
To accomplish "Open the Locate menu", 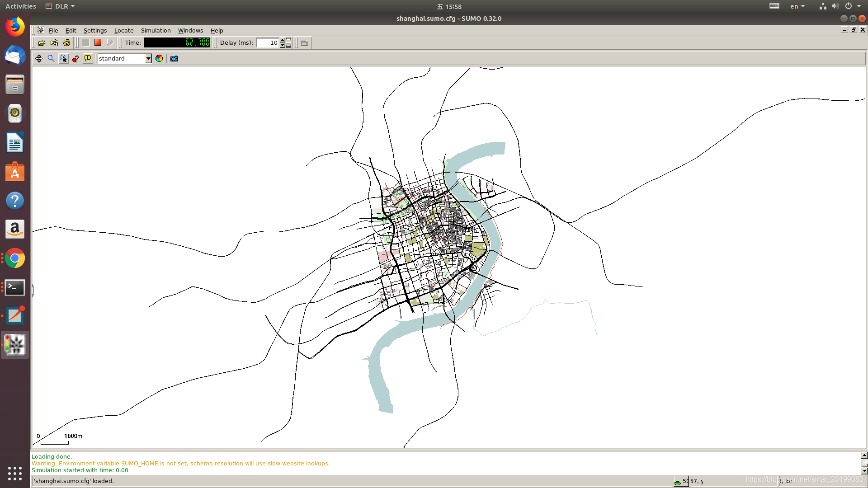I will click(123, 30).
